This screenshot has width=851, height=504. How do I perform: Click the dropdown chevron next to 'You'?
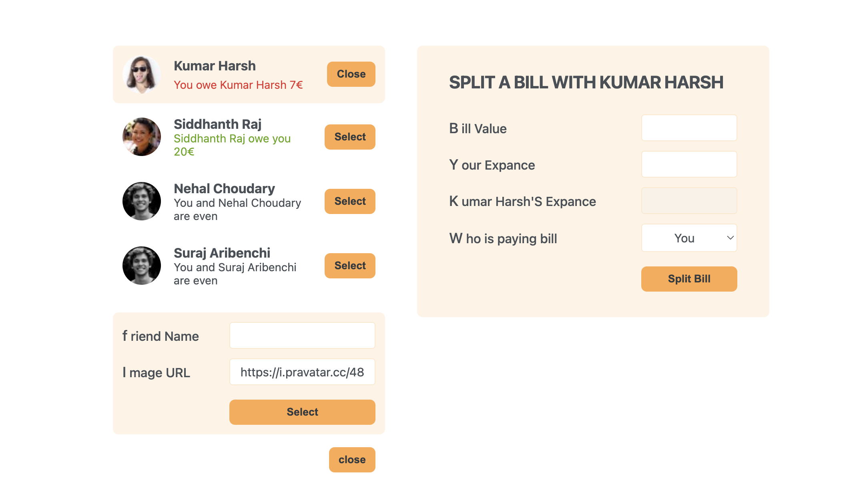[x=730, y=238]
